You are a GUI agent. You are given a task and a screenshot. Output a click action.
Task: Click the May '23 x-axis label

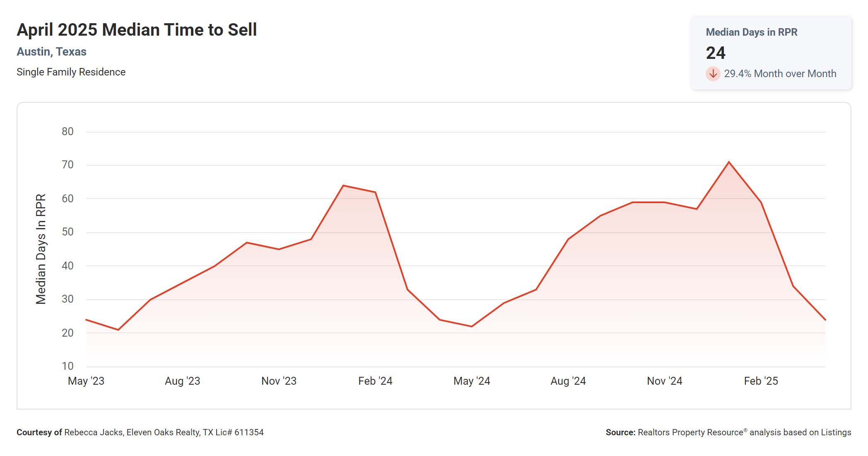click(x=86, y=381)
